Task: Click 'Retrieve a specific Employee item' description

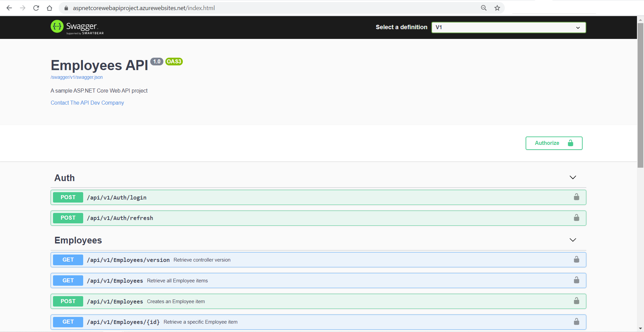Action: click(201, 322)
